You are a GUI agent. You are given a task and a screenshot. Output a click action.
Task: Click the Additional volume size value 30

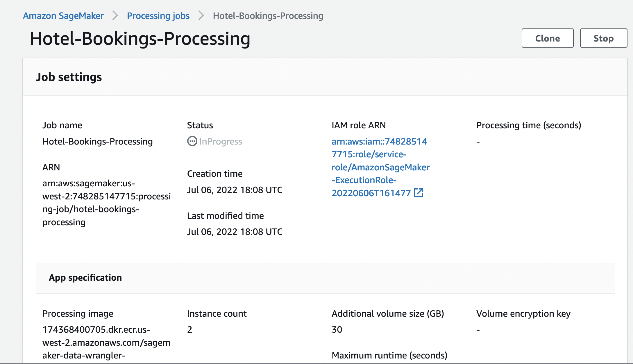(x=337, y=329)
